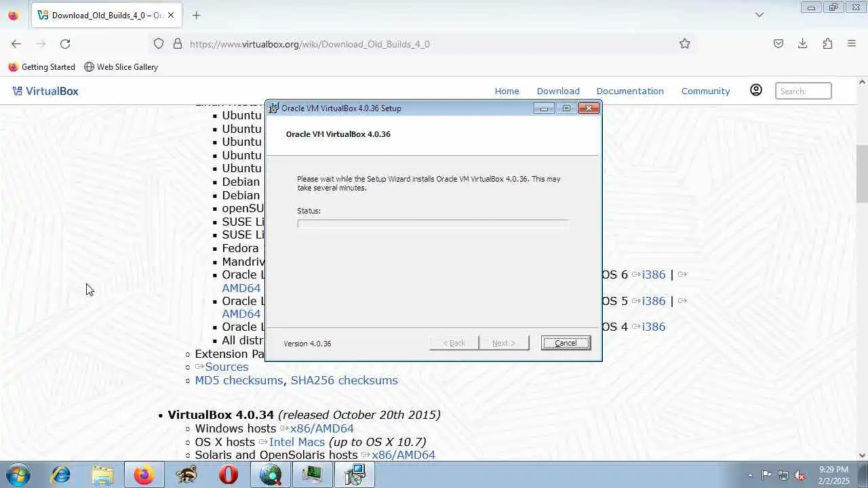The width and height of the screenshot is (868, 488).
Task: Open Solaris hosts x86/AMD64 link
Action: 403,455
